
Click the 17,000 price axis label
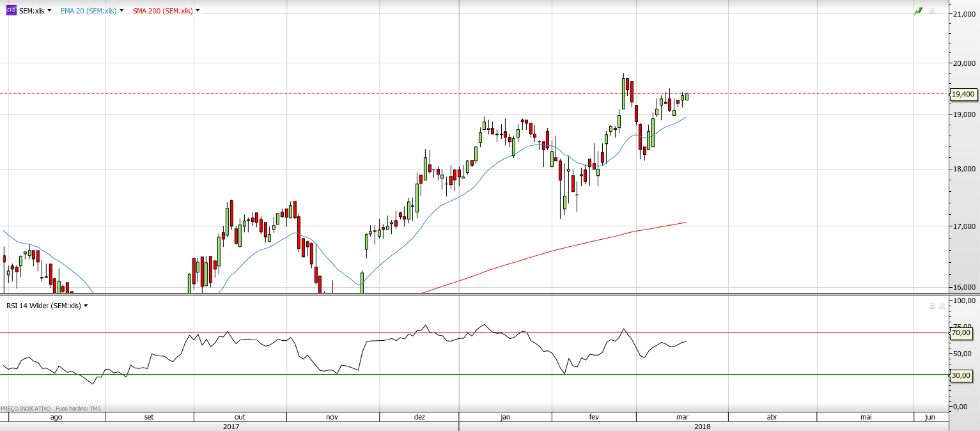point(964,226)
